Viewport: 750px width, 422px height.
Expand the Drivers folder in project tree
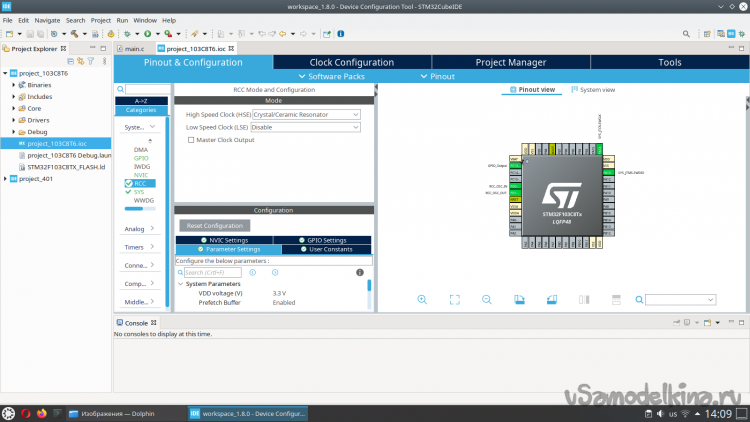(x=14, y=120)
